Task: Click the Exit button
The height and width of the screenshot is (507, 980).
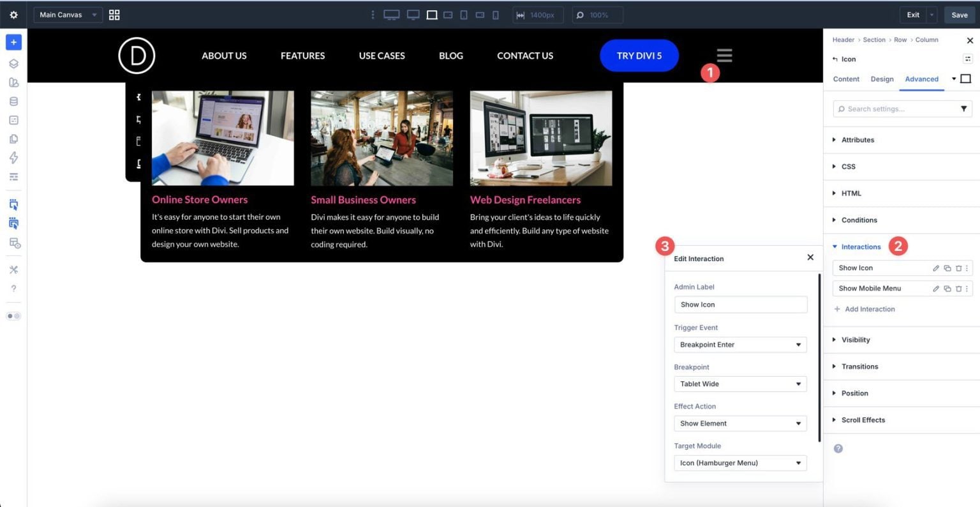Action: pyautogui.click(x=913, y=15)
